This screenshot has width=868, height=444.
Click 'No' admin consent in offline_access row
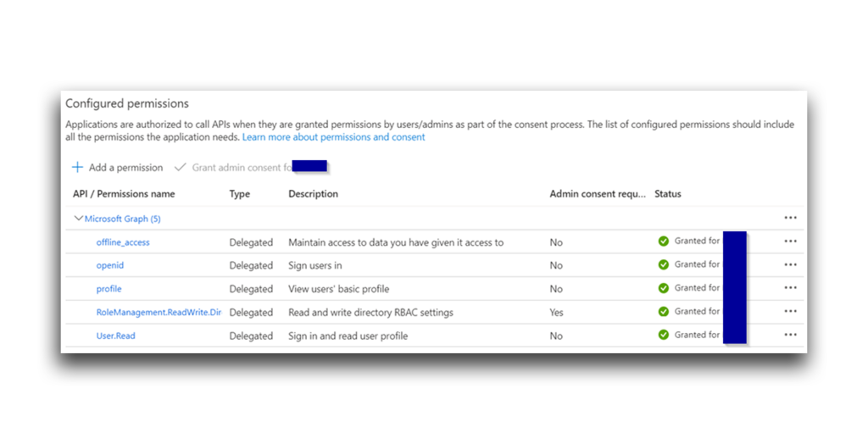tap(556, 242)
